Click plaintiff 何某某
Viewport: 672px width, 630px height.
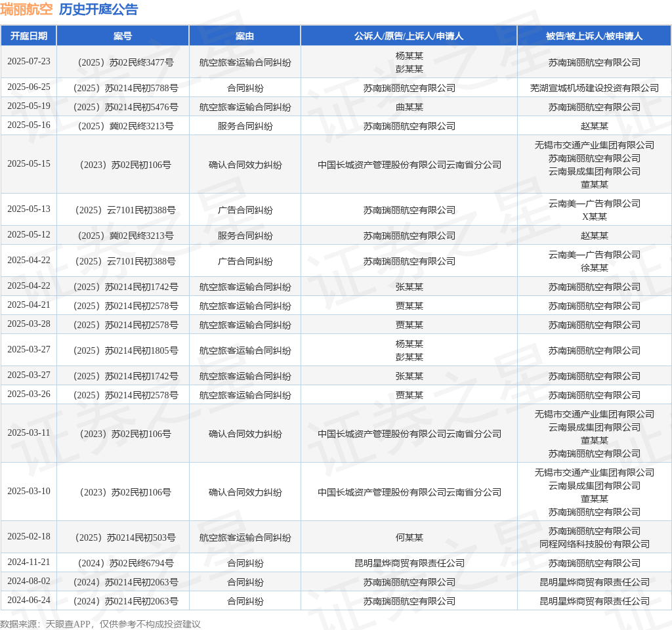409,537
